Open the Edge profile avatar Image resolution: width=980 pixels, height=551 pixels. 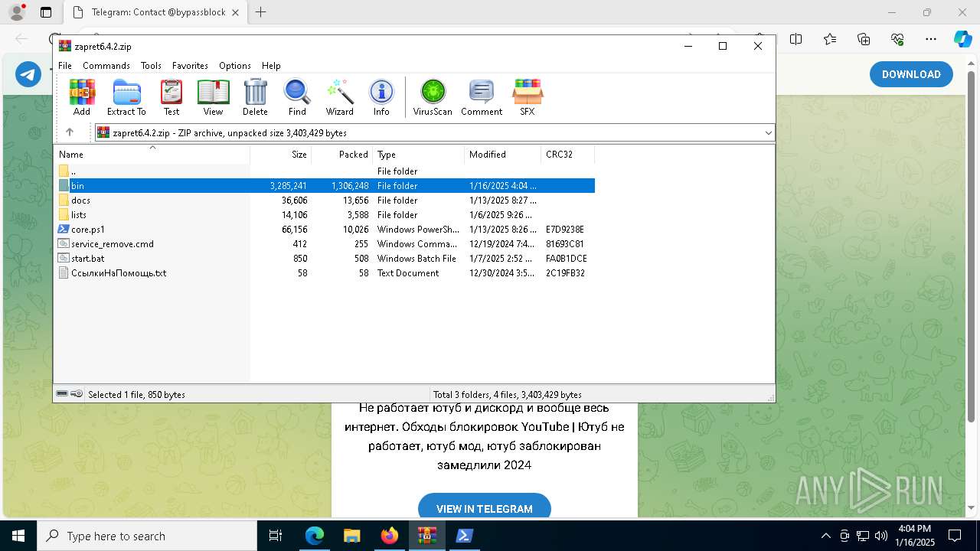tap(17, 12)
